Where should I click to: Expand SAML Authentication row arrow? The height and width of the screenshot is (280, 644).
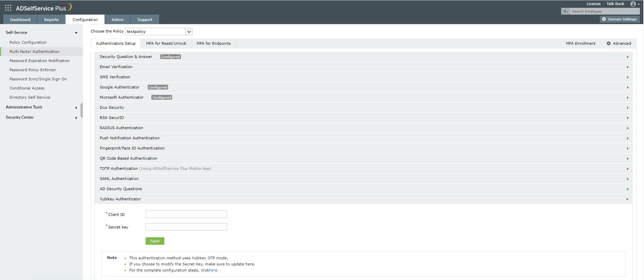click(628, 179)
